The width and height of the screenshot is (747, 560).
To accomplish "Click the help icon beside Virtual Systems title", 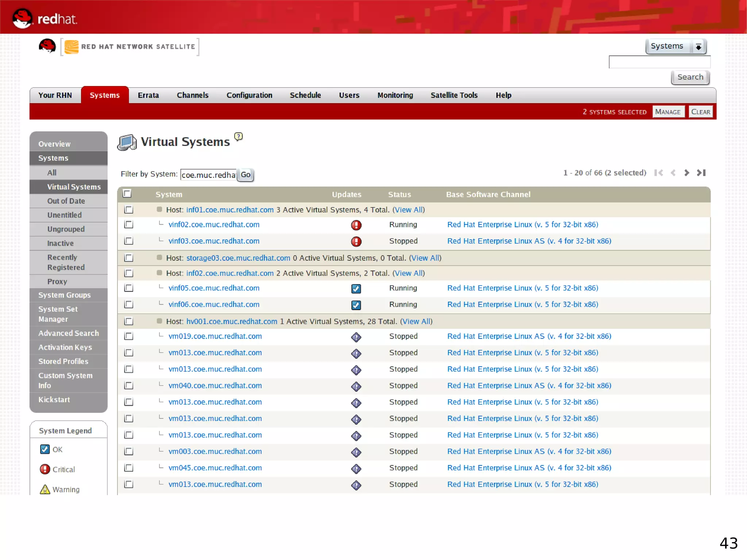I will pyautogui.click(x=239, y=136).
